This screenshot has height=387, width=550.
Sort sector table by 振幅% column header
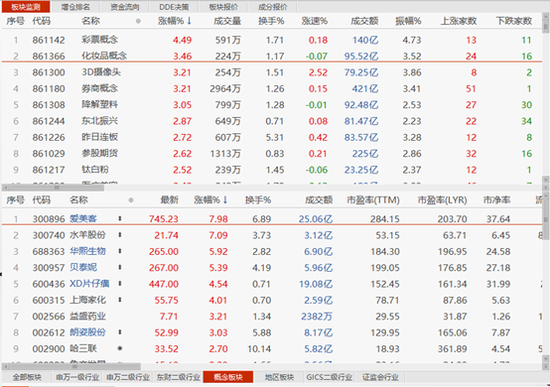(408, 21)
